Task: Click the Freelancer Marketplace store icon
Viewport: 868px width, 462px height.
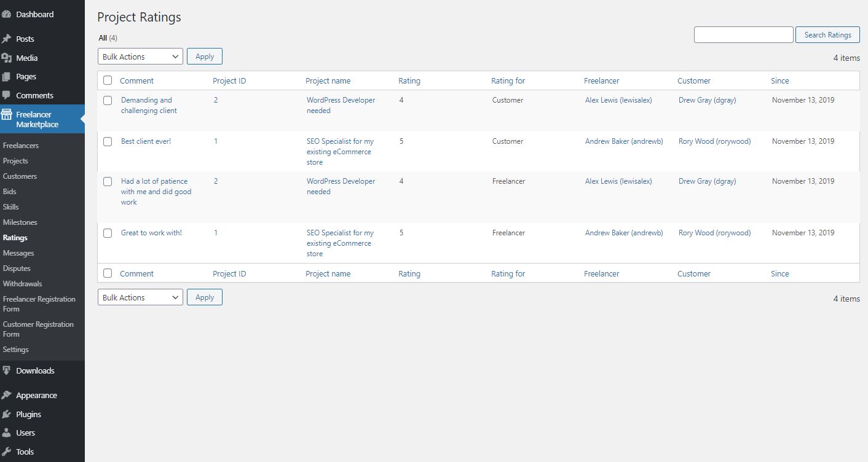Action: [x=6, y=114]
